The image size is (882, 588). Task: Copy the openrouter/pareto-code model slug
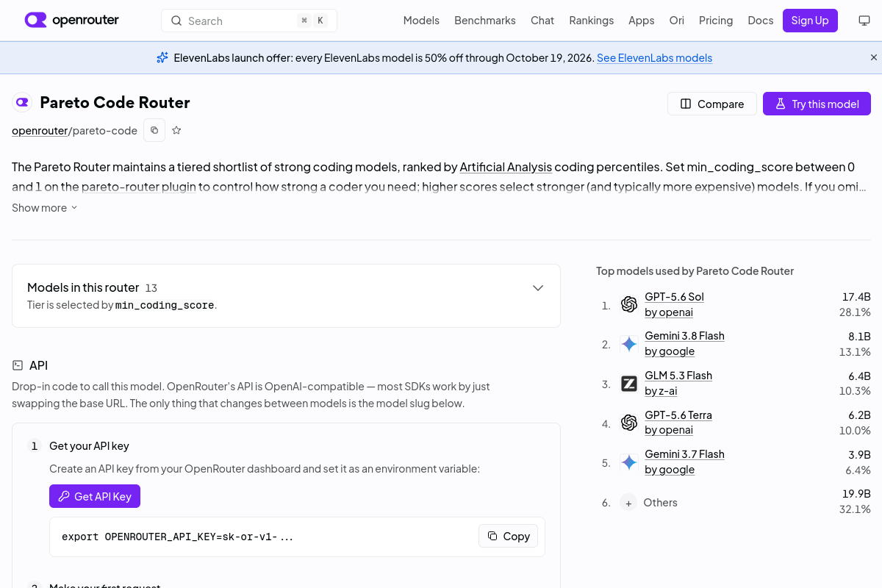[154, 130]
